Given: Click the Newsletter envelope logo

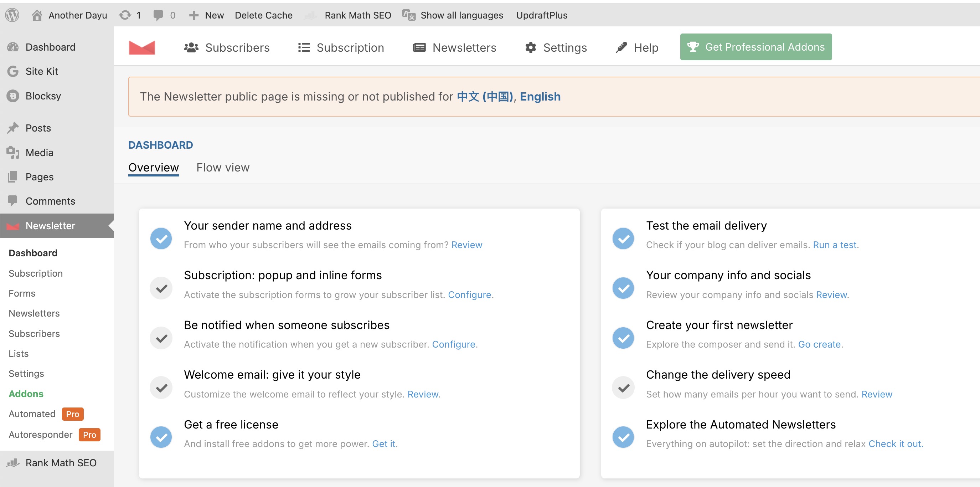Looking at the screenshot, I should tap(142, 47).
